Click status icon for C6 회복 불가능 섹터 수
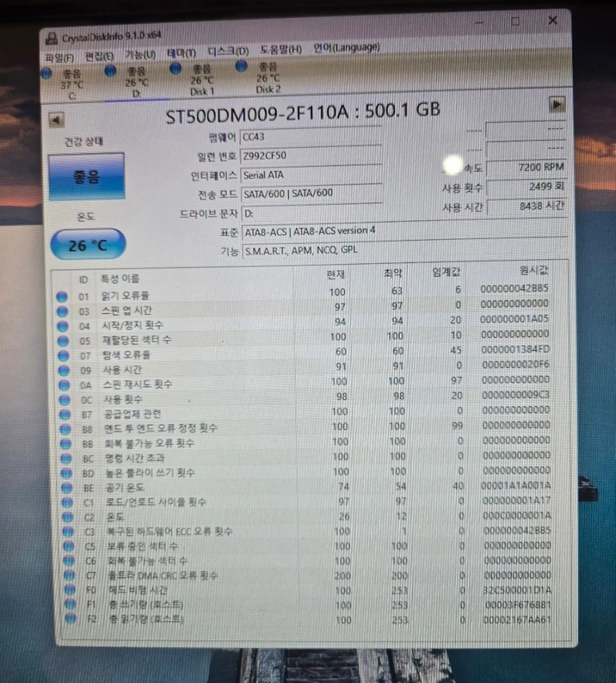 [x=69, y=561]
